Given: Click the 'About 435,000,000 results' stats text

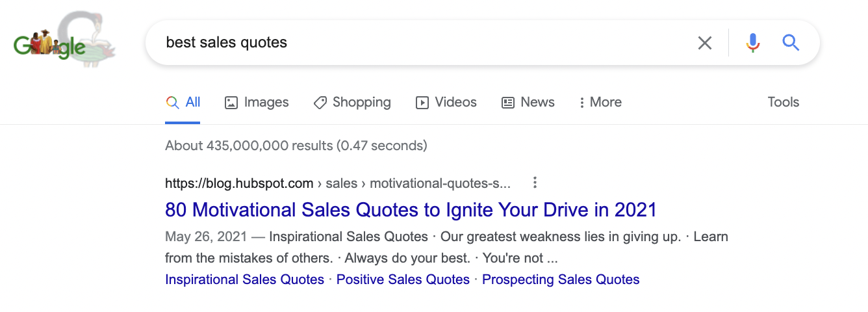Looking at the screenshot, I should click(x=296, y=146).
